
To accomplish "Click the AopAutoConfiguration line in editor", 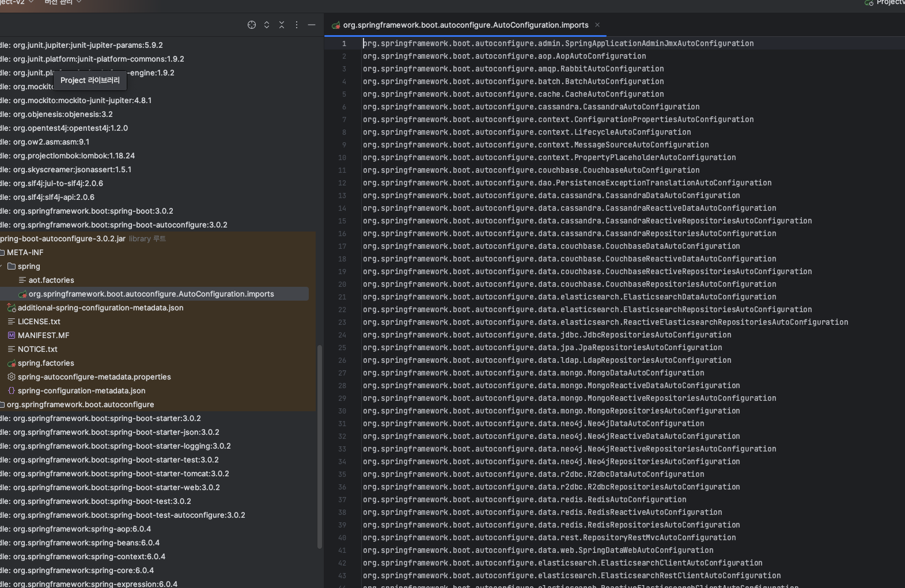I will click(x=504, y=56).
